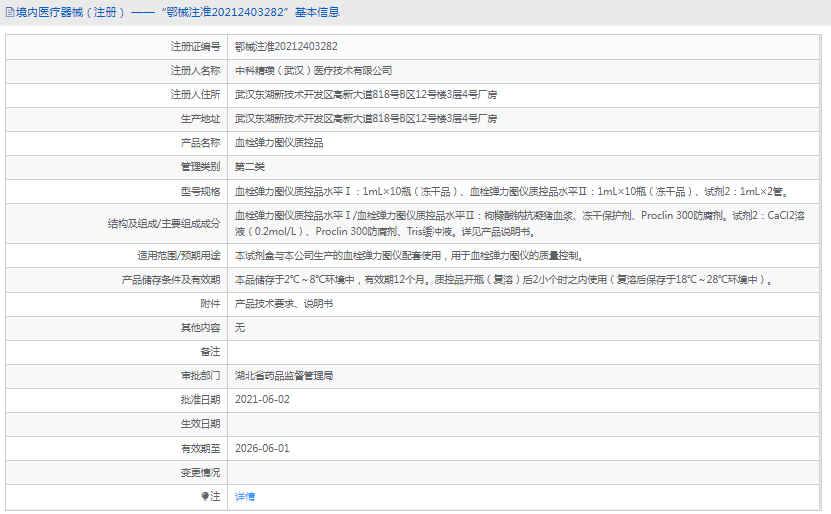Click the 其他内容 value 无

[240, 327]
